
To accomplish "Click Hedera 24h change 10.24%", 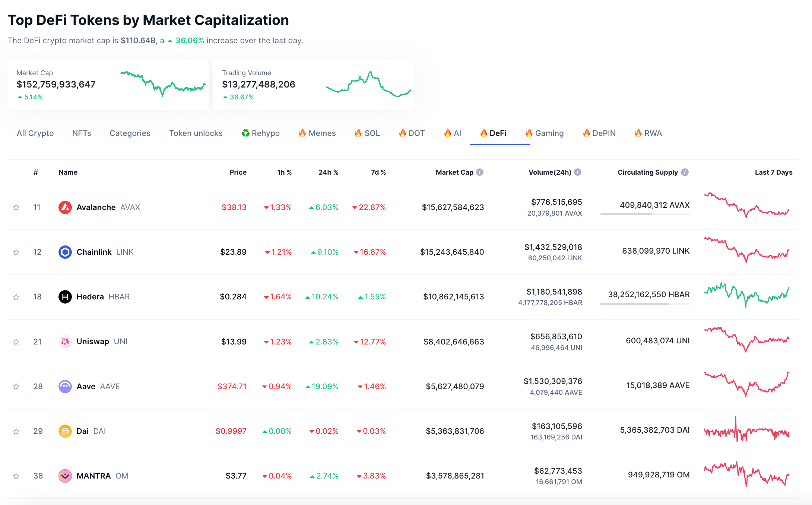I will (322, 297).
